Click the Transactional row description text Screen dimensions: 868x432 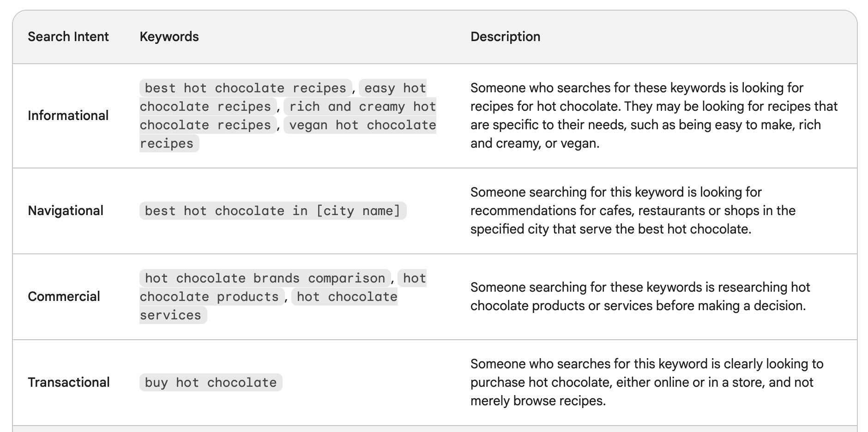pyautogui.click(x=646, y=382)
